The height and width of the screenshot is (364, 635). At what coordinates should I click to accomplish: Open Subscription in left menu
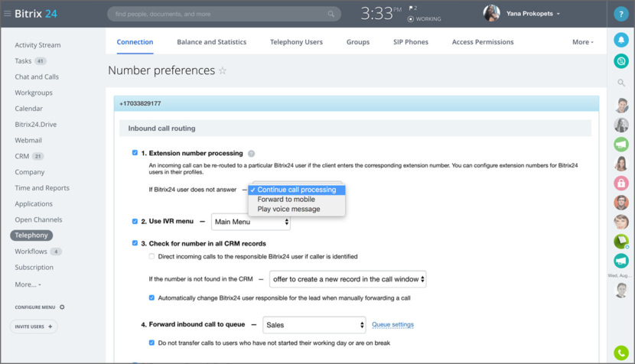click(x=34, y=267)
